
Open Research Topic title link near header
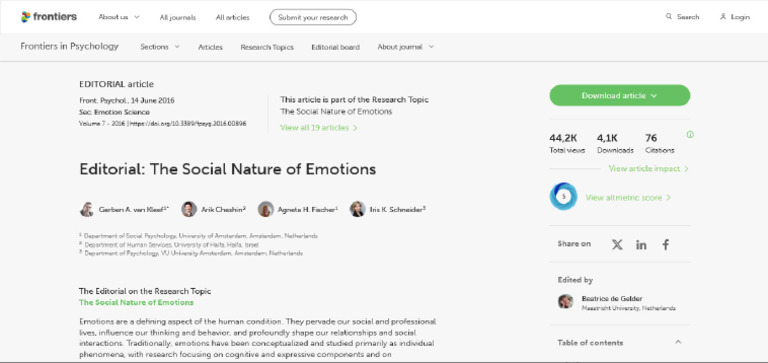336,112
